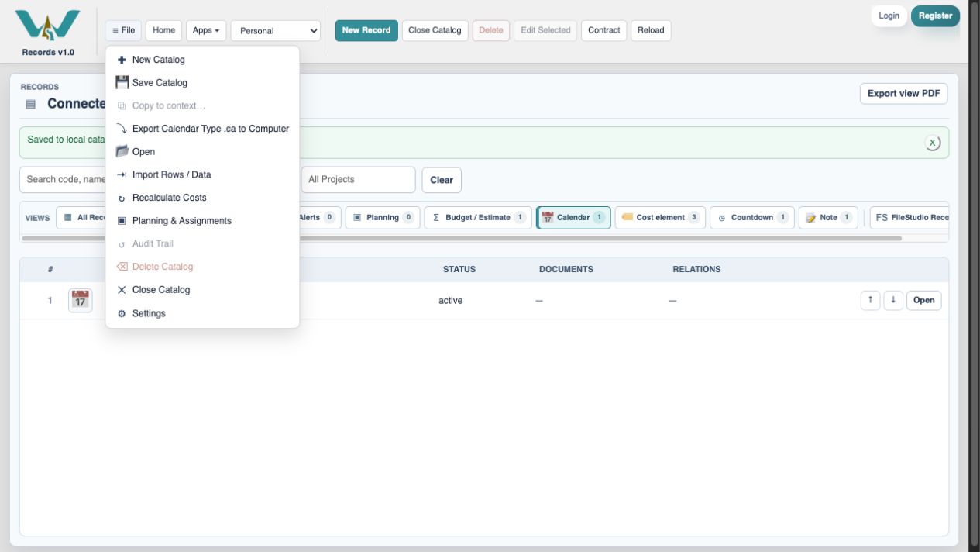980x552 pixels.
Task: Click the Import Rows arrow icon
Action: pos(122,174)
